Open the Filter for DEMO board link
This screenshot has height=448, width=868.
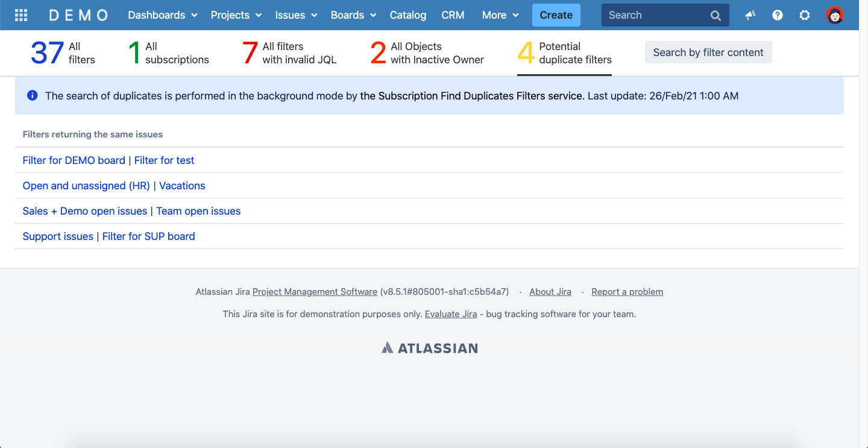(74, 160)
